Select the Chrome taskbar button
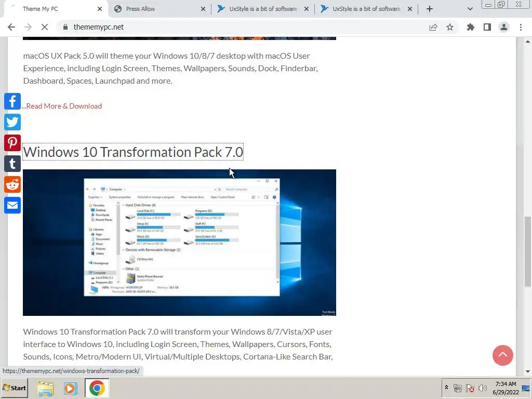Viewport: 532px width, 399px height. point(97,388)
